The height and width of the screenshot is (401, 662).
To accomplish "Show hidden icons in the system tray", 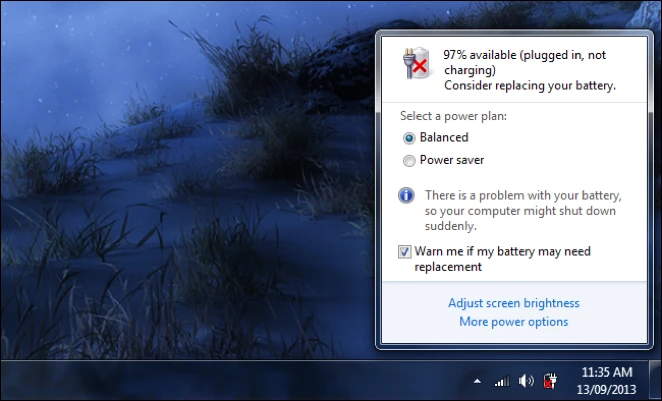I will (x=477, y=381).
